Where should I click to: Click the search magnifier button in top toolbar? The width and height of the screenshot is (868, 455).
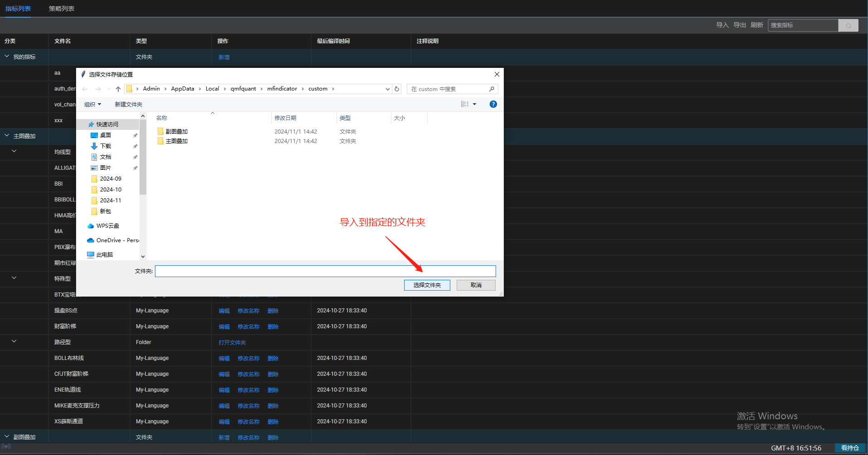coord(848,25)
